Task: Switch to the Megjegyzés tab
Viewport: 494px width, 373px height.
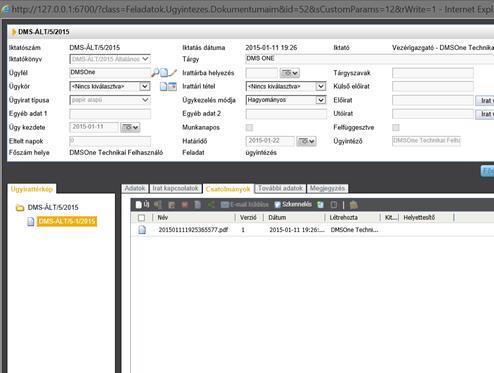Action: pyautogui.click(x=327, y=188)
